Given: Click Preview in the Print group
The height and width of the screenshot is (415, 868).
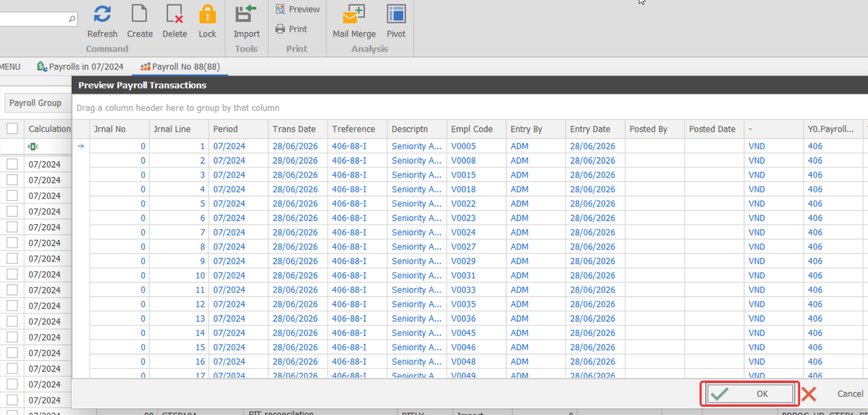Looking at the screenshot, I should click(x=298, y=9).
